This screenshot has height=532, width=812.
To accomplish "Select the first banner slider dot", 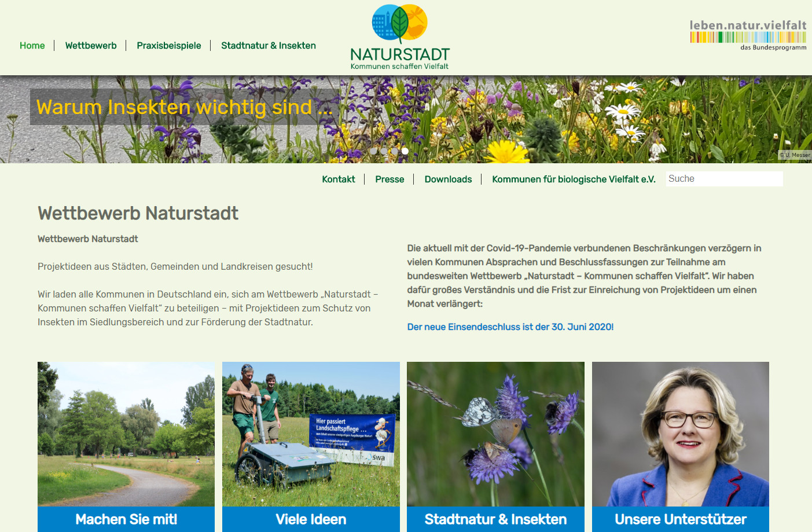I will (x=373, y=151).
